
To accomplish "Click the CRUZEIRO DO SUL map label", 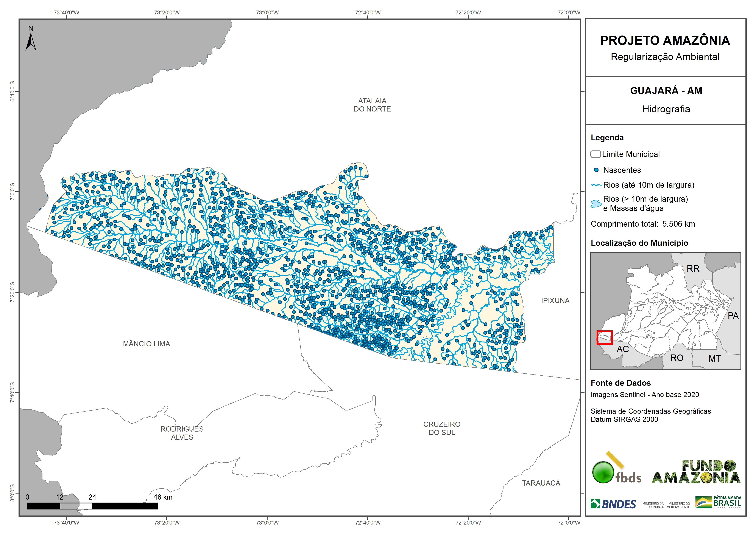I will pos(441,428).
